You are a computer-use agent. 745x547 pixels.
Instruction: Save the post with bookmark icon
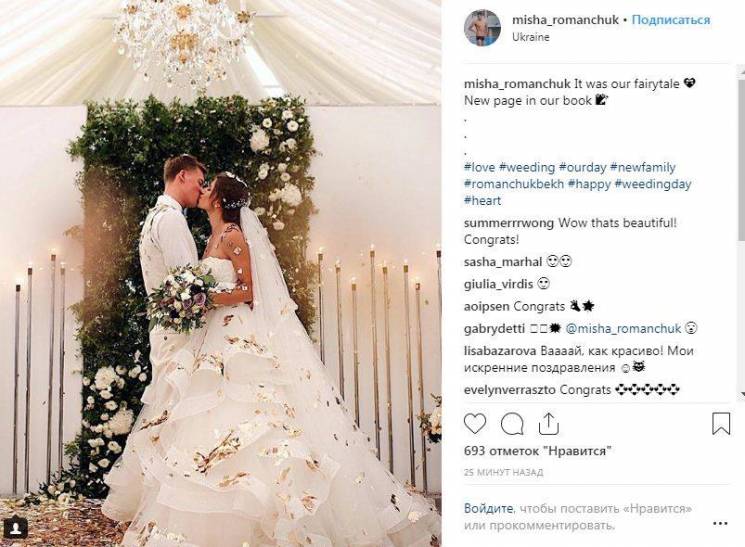coord(721,423)
